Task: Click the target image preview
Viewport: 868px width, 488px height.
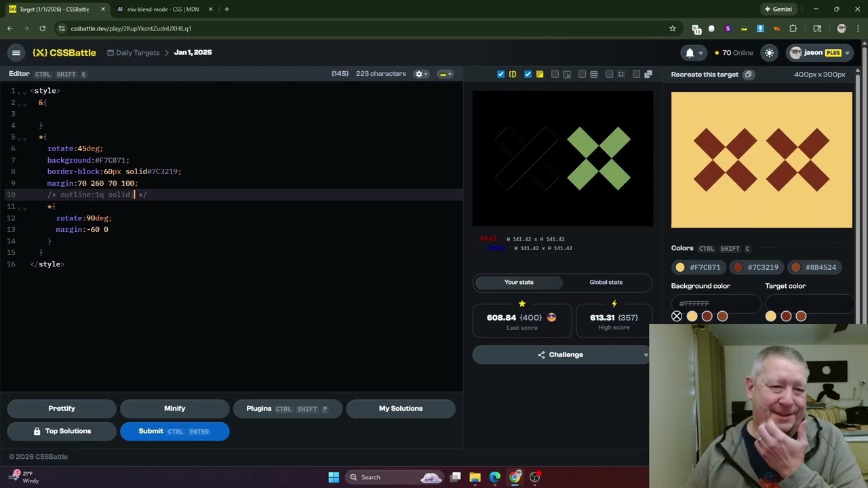Action: [x=762, y=160]
